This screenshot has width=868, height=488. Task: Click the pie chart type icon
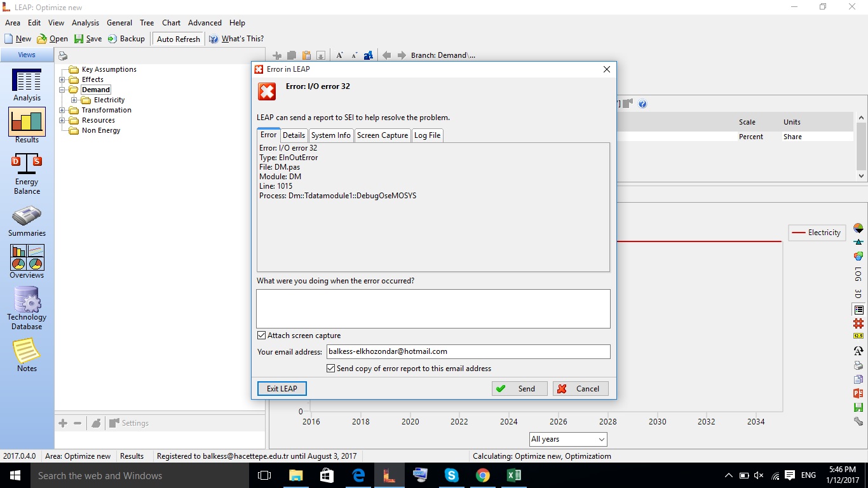click(x=858, y=228)
